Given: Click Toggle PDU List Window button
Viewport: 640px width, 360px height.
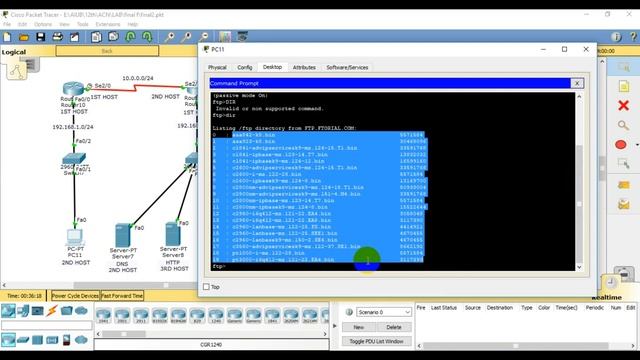Looking at the screenshot, I should coord(376,341).
